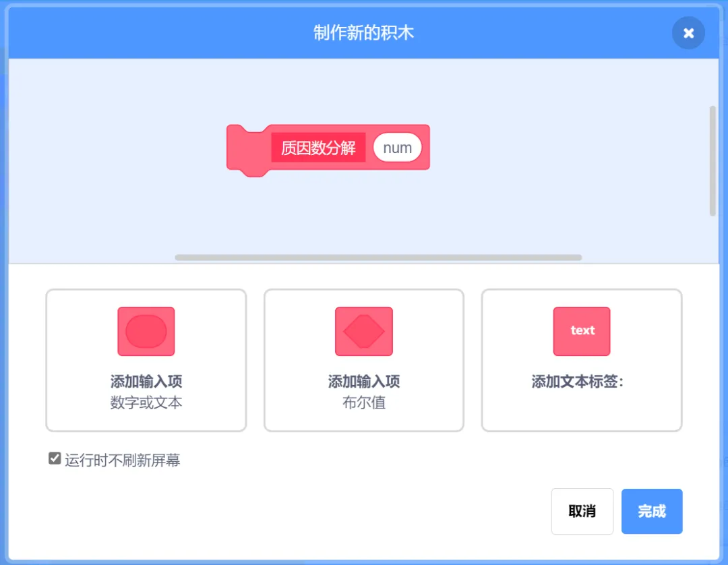
Task: Click the red 'text' label icon
Action: pos(581,331)
